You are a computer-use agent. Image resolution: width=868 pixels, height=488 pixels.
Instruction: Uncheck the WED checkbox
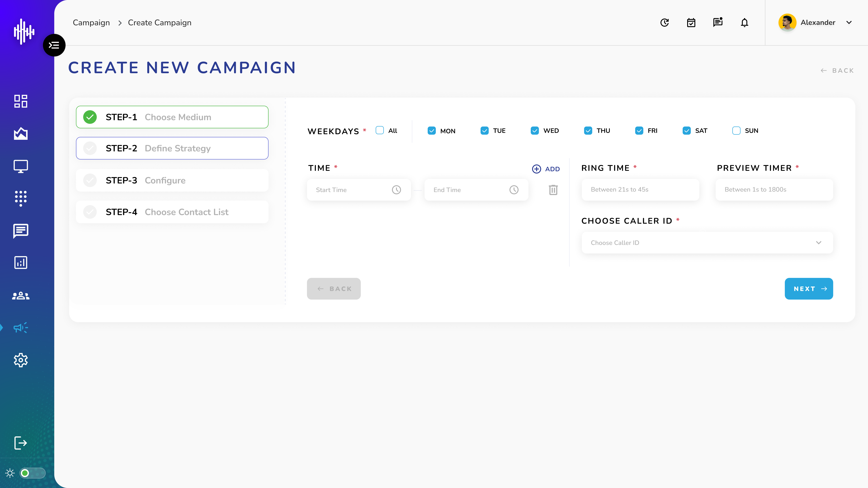click(x=535, y=131)
